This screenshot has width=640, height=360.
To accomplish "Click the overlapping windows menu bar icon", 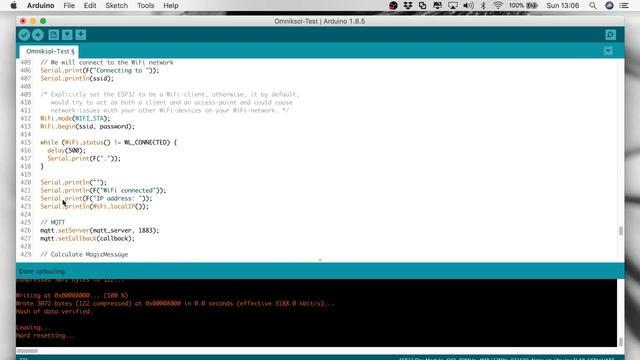I will pos(422,5).
